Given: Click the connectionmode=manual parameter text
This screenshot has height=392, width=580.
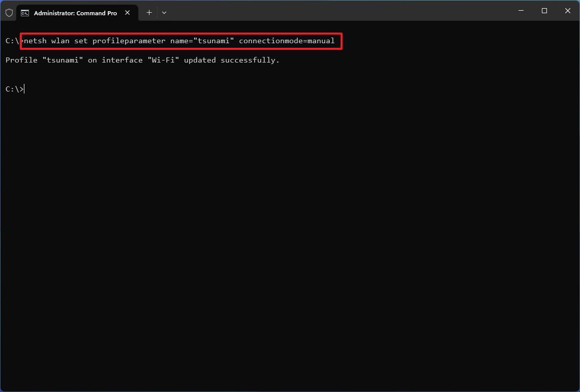Looking at the screenshot, I should [287, 41].
